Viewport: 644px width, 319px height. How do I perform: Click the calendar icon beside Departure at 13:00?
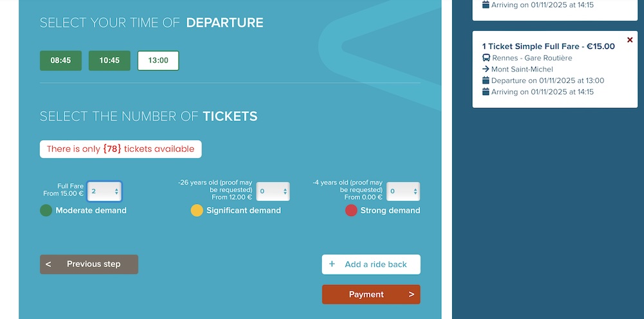pos(486,80)
